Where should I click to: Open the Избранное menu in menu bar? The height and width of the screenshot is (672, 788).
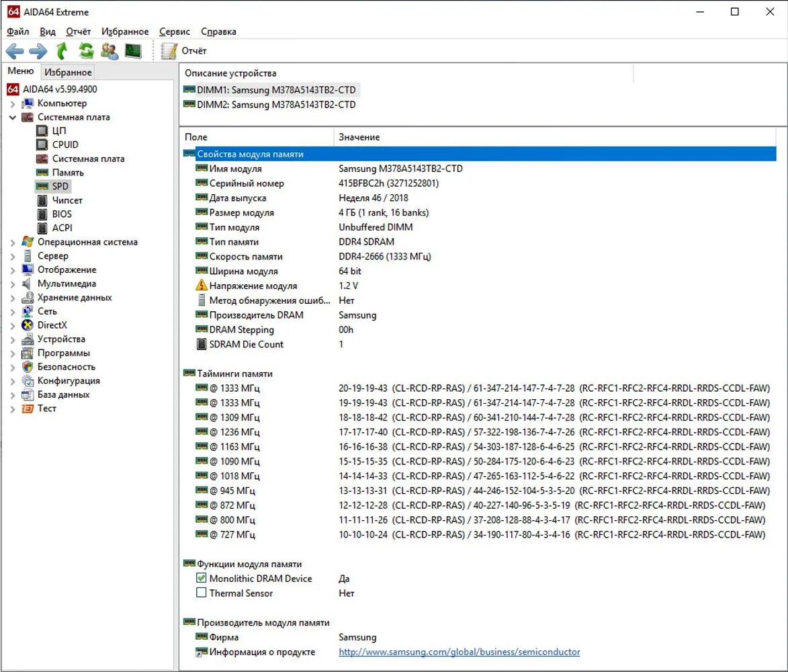[x=125, y=32]
